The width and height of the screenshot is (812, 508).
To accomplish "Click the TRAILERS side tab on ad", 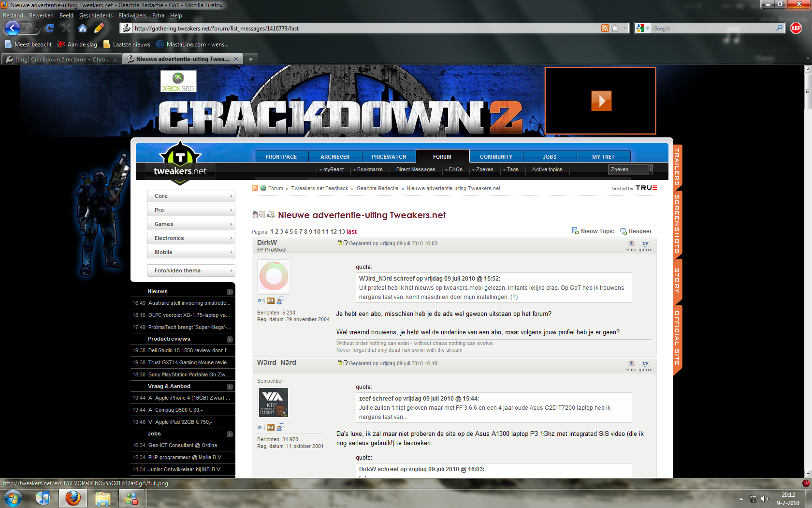I will pos(677,167).
